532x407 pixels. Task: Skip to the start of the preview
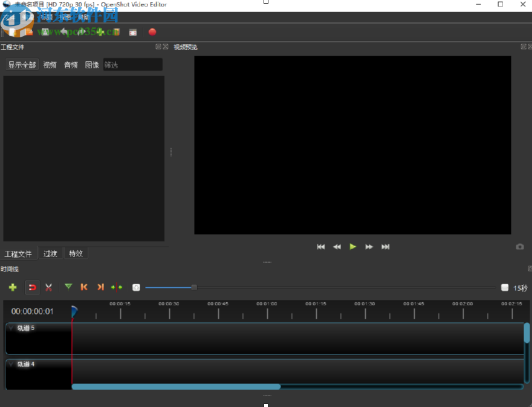coord(321,247)
